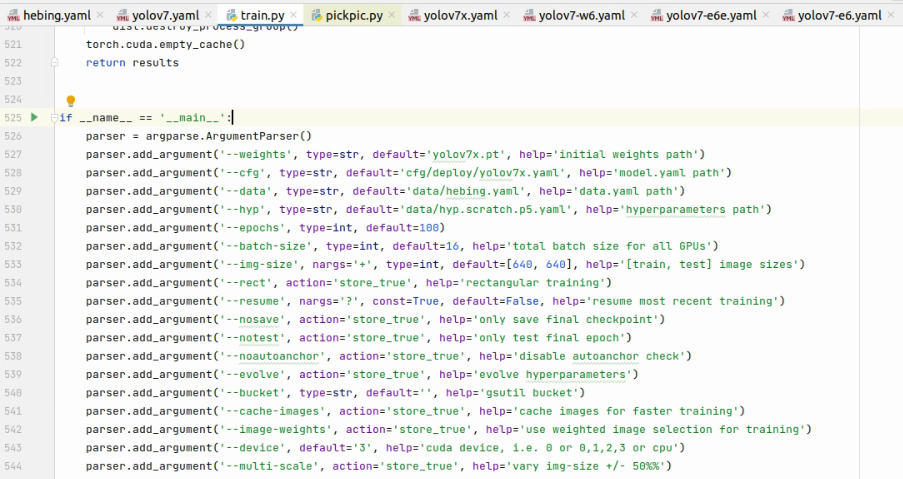The image size is (903, 479).
Task: Click the 'disable autoanchor check' help text
Action: [x=598, y=356]
